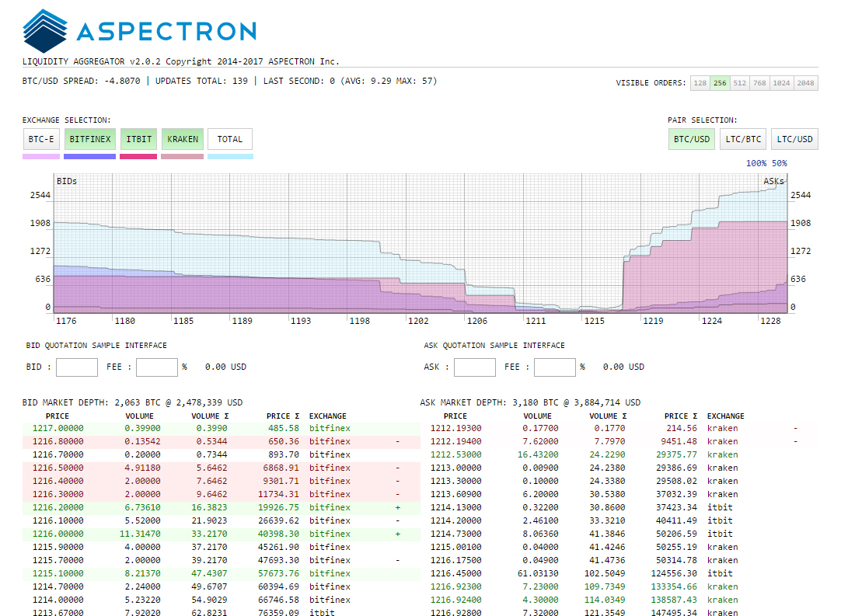Switch to the LTC/BTC pair
Image resolution: width=841 pixels, height=616 pixels.
[743, 139]
